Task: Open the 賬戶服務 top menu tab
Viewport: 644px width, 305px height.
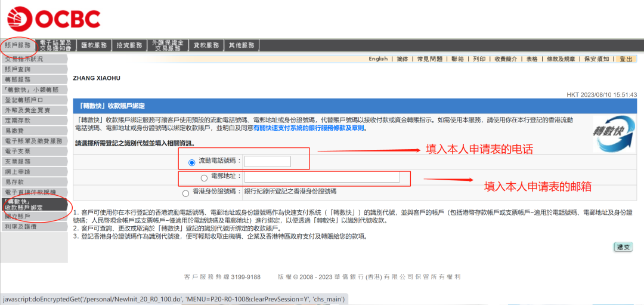Action: point(18,45)
